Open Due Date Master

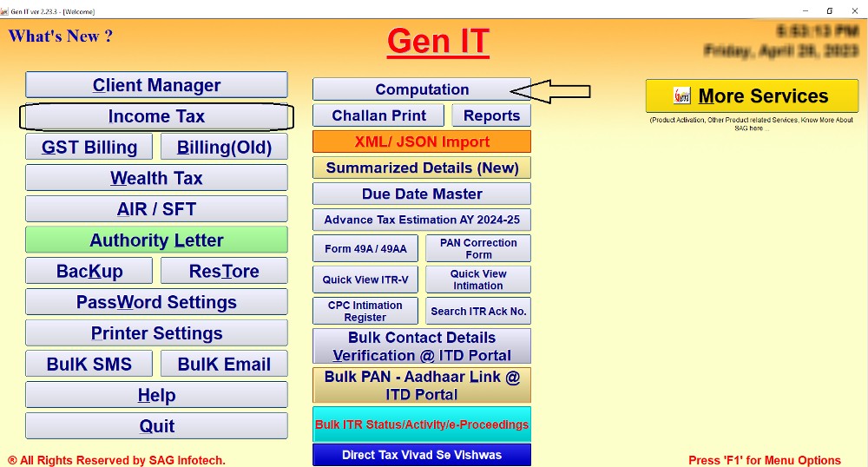tap(422, 194)
